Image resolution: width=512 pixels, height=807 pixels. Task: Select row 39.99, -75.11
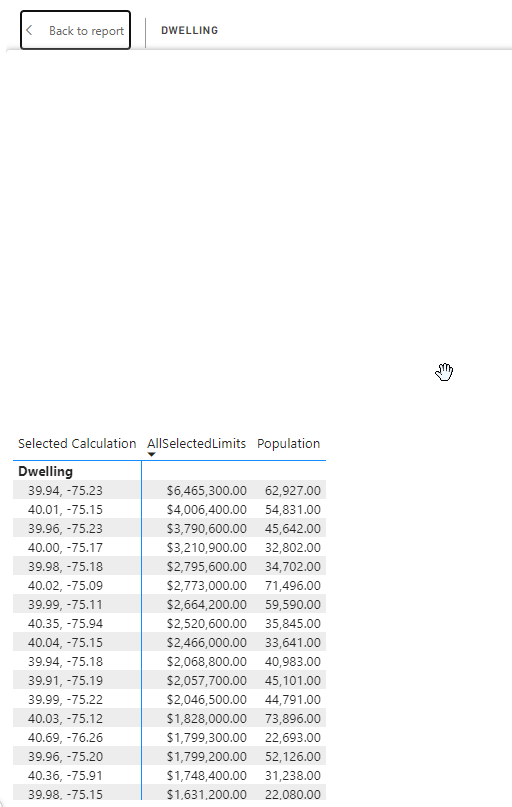point(65,605)
